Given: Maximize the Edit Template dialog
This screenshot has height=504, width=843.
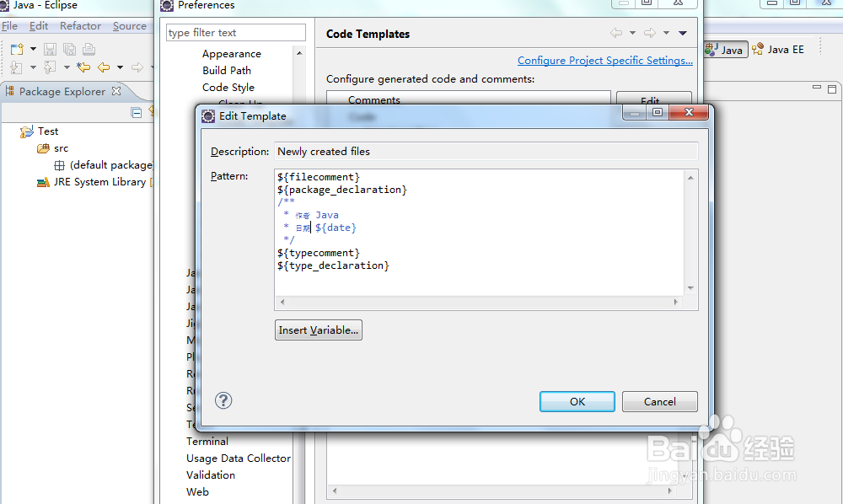Looking at the screenshot, I should click(657, 112).
